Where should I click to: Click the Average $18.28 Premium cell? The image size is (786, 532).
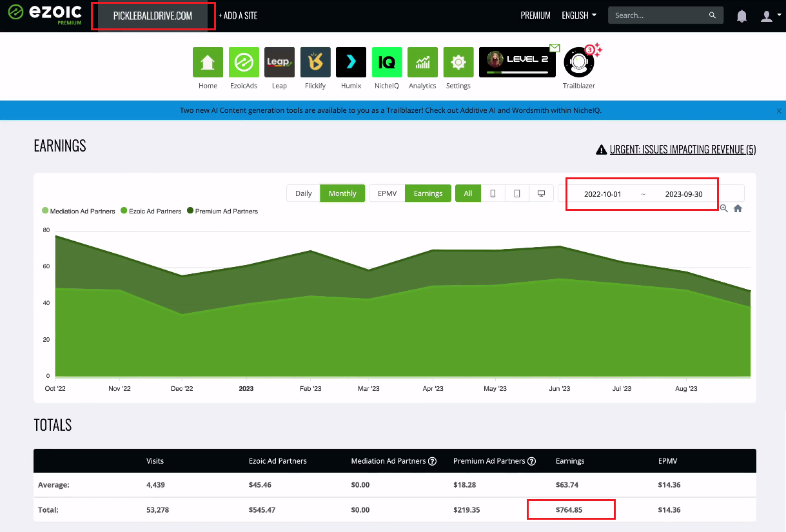click(466, 484)
